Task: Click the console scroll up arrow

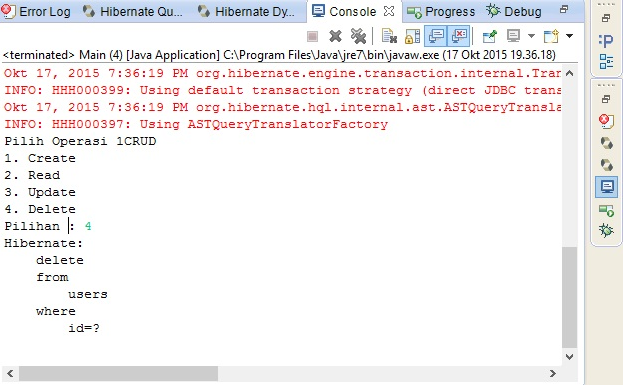Action: 569,73
